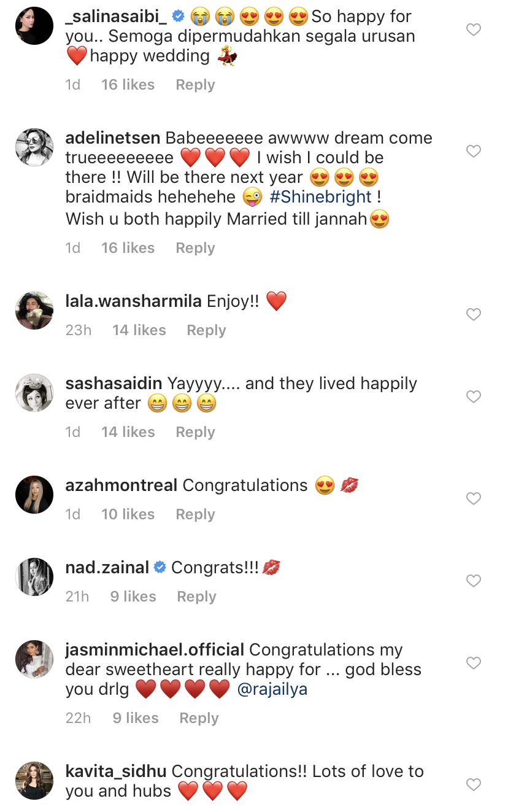Like _salinasaibi_'s comment with the heart

(474, 29)
